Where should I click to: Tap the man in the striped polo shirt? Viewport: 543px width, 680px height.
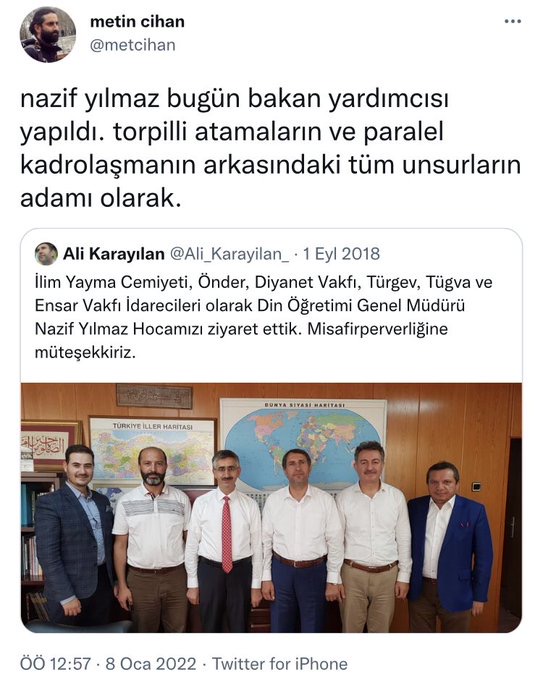click(x=151, y=540)
